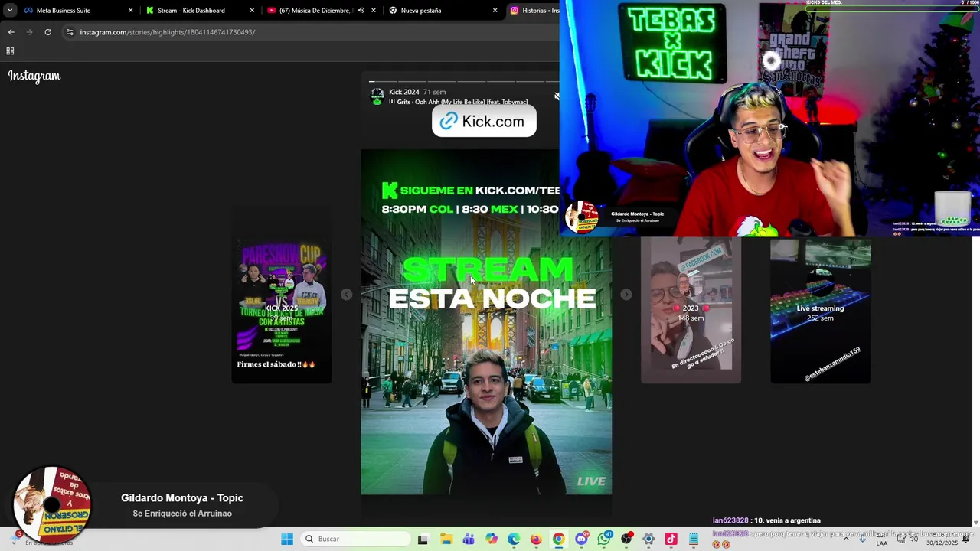Open Task View from taskbar

(423, 539)
